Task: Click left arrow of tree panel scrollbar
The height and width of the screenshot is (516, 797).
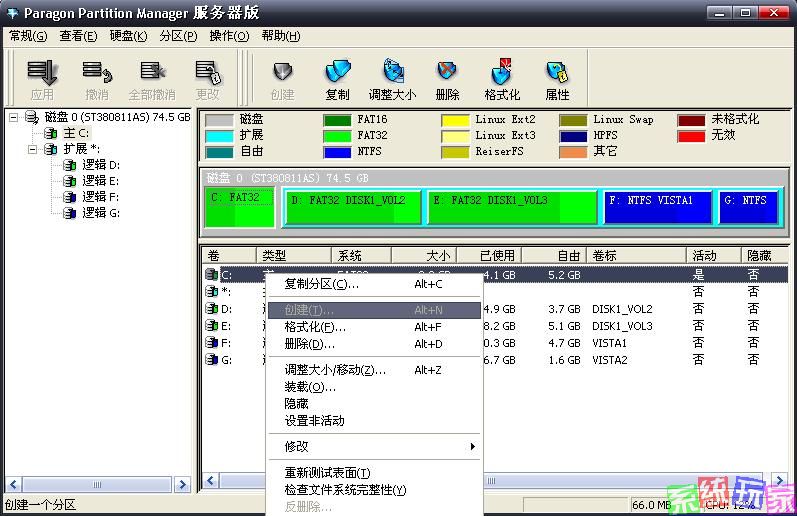Action: [13, 484]
